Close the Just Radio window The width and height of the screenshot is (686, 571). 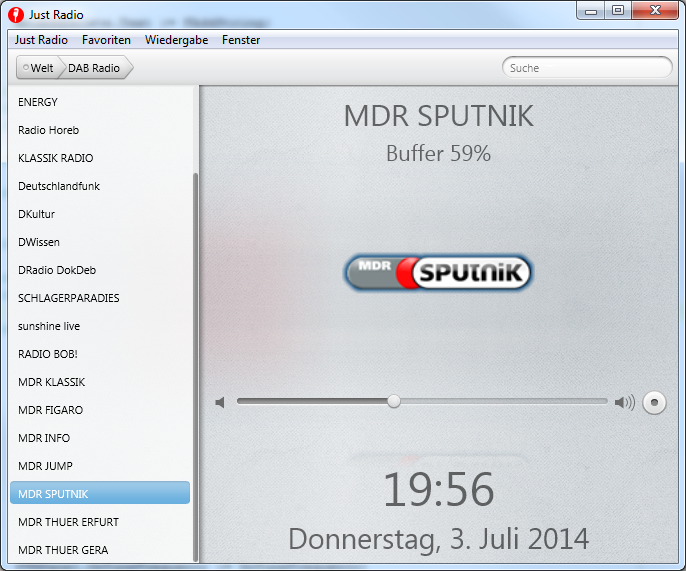(654, 11)
